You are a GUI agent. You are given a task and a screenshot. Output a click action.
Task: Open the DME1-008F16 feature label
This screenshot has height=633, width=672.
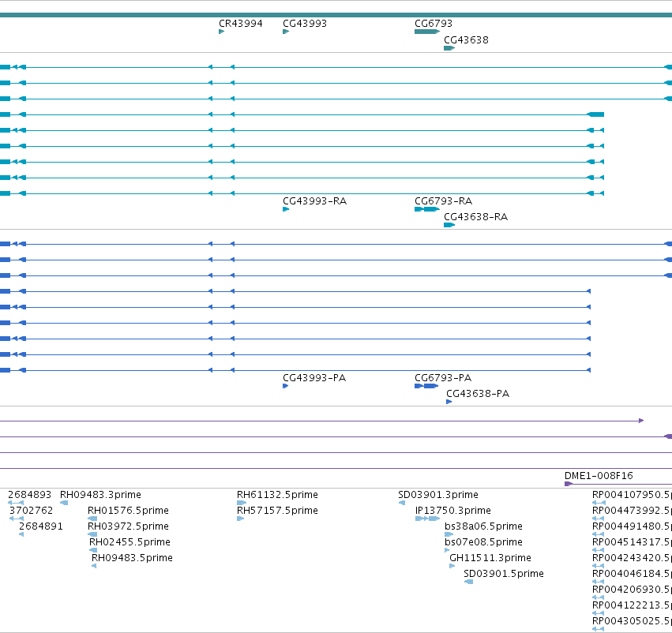click(599, 476)
